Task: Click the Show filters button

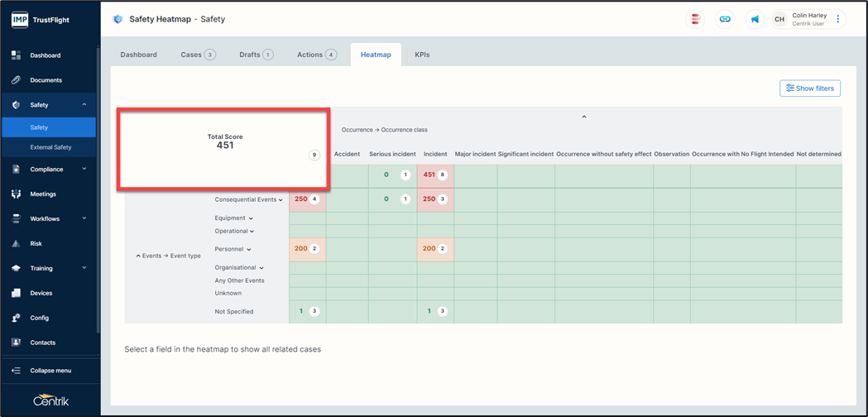Action: pos(809,89)
